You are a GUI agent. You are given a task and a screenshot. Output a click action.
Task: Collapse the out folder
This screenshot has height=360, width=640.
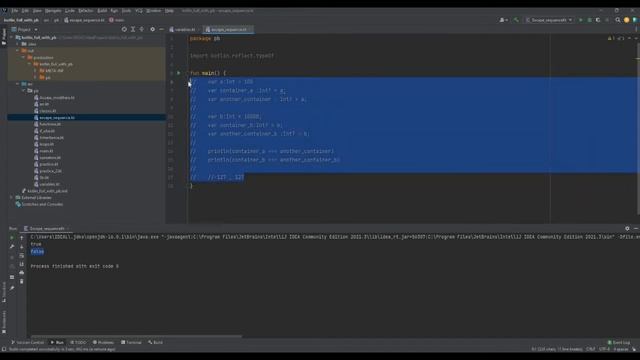tap(18, 51)
